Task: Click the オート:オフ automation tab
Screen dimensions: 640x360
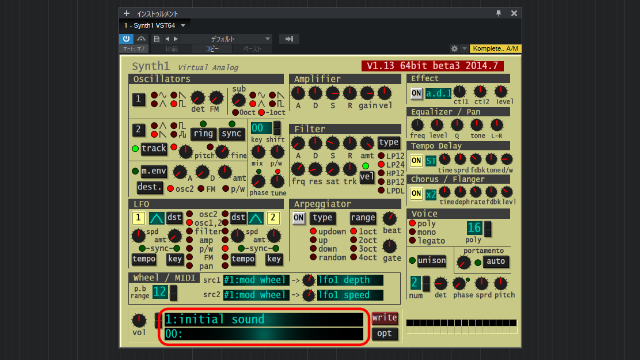Action: tap(134, 49)
